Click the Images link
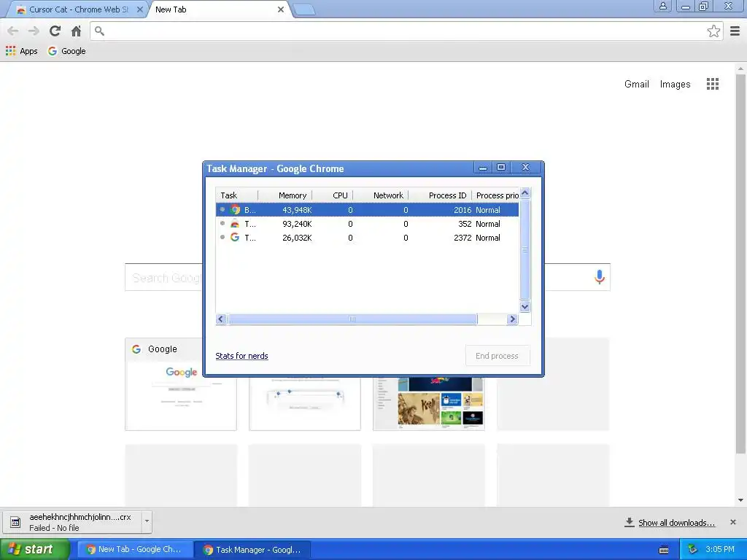The height and width of the screenshot is (560, 747). pos(675,85)
